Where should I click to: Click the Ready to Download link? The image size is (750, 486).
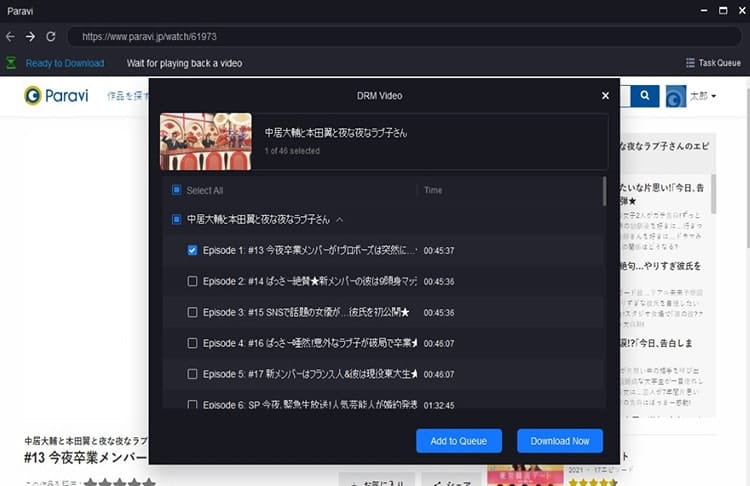pos(65,63)
